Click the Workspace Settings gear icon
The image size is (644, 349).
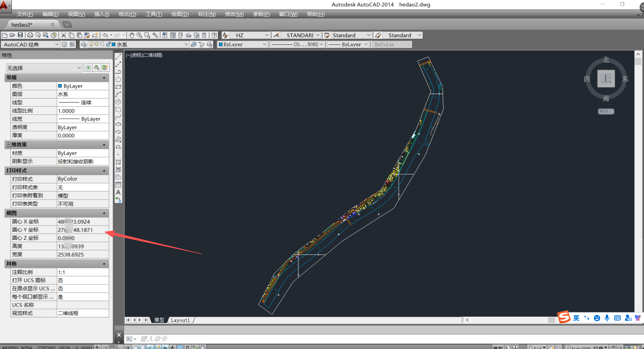64,44
